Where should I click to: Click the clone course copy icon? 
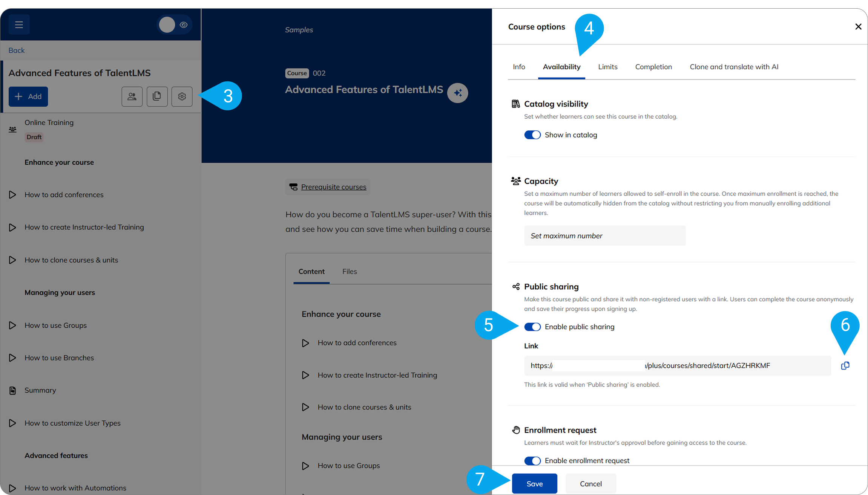point(157,96)
